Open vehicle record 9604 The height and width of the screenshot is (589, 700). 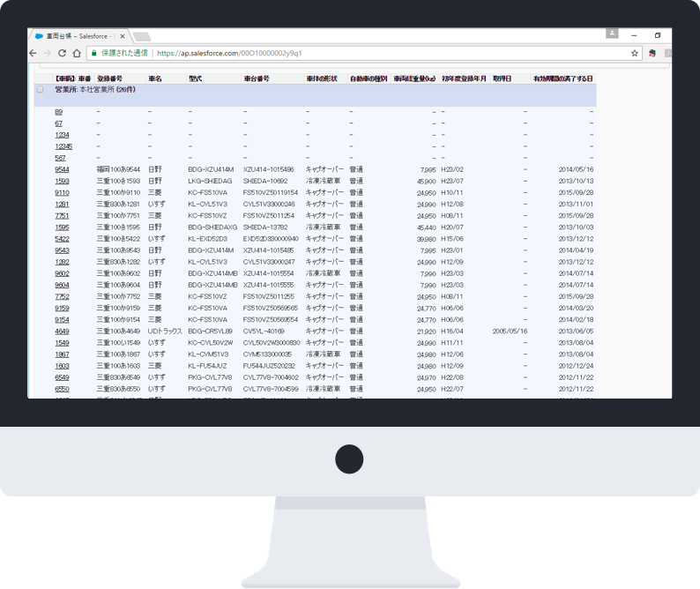pos(62,286)
